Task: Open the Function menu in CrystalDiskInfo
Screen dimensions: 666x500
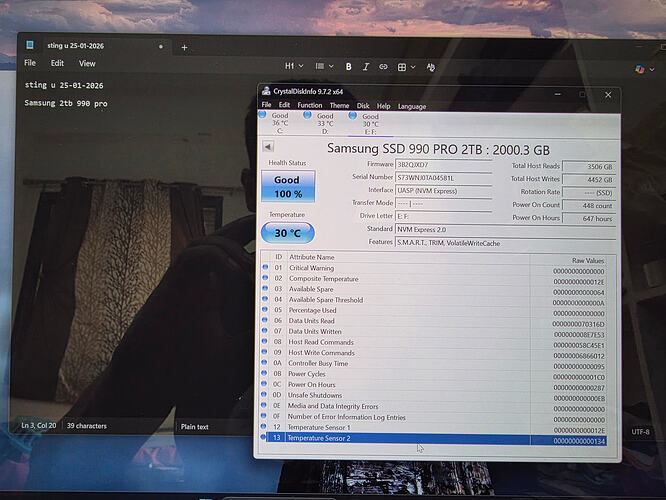Action: (x=309, y=105)
